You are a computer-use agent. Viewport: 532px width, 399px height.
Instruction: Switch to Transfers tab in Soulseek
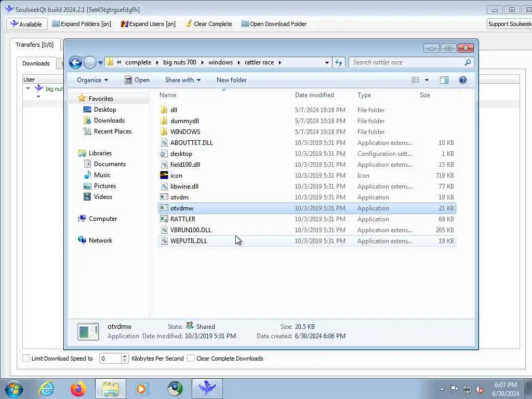34,45
